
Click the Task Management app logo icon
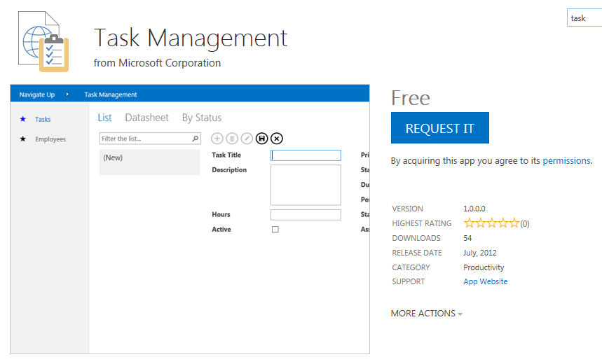click(x=43, y=41)
